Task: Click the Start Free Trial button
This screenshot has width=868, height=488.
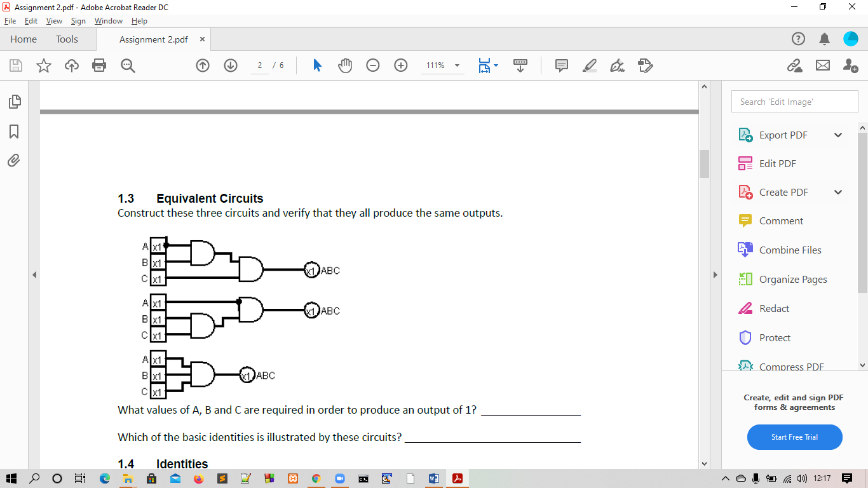Action: click(x=794, y=437)
